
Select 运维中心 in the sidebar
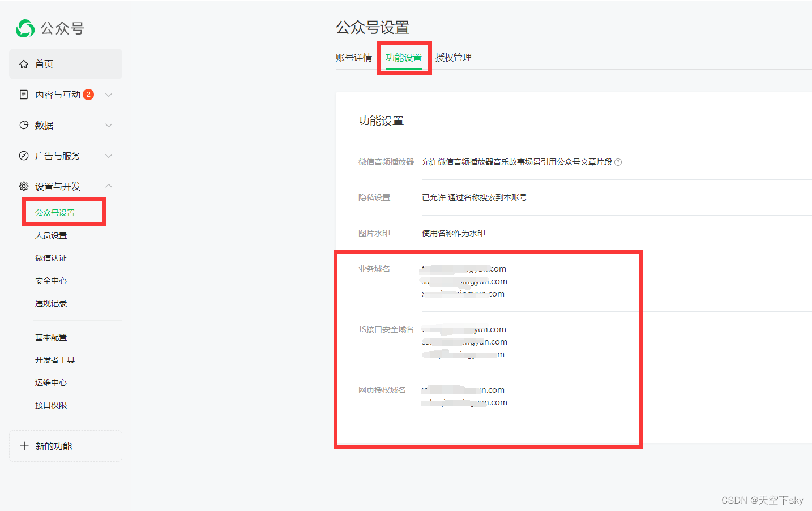[x=51, y=383]
